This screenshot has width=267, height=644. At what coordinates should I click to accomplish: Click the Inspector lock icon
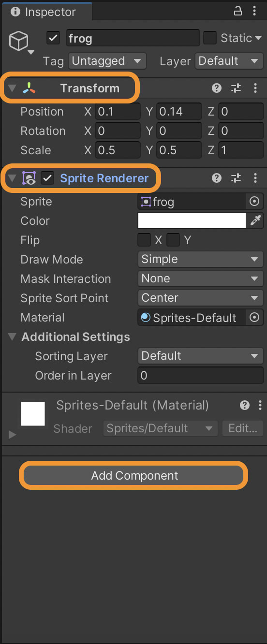[237, 11]
